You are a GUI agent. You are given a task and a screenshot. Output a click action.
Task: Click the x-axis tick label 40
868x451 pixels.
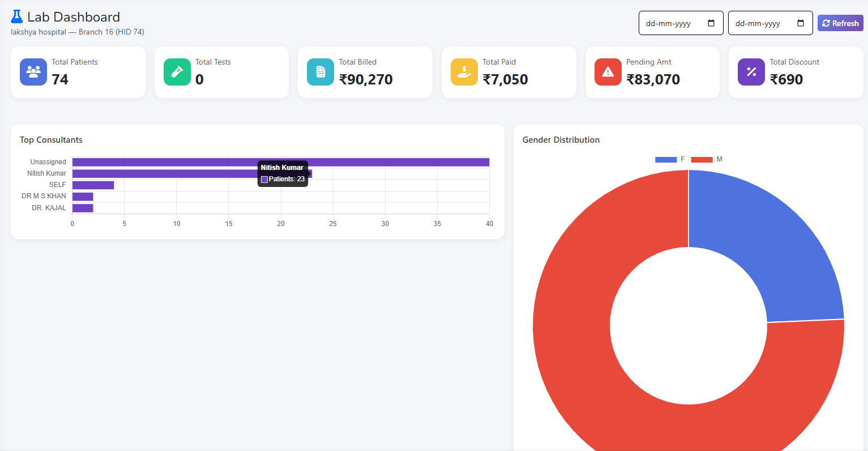pyautogui.click(x=489, y=224)
